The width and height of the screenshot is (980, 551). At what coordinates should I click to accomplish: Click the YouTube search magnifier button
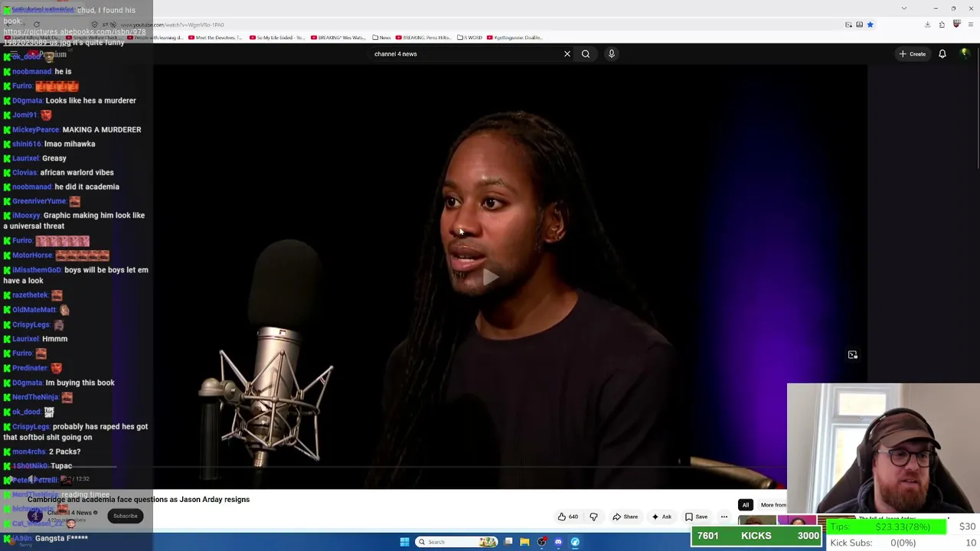(586, 54)
